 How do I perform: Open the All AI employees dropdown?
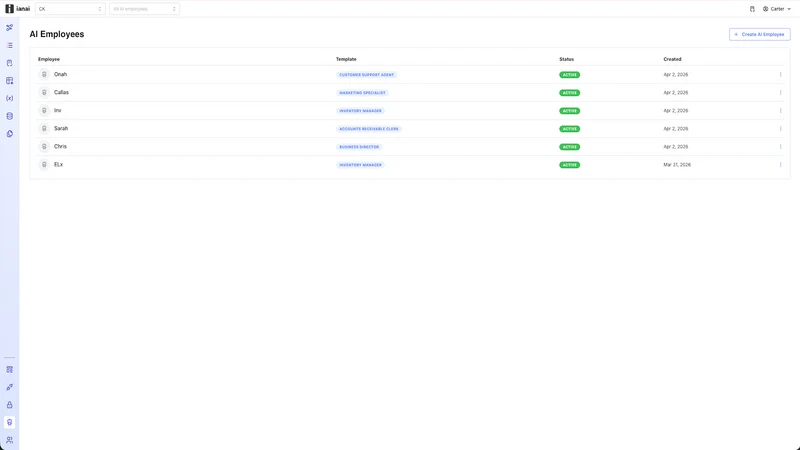(x=144, y=9)
